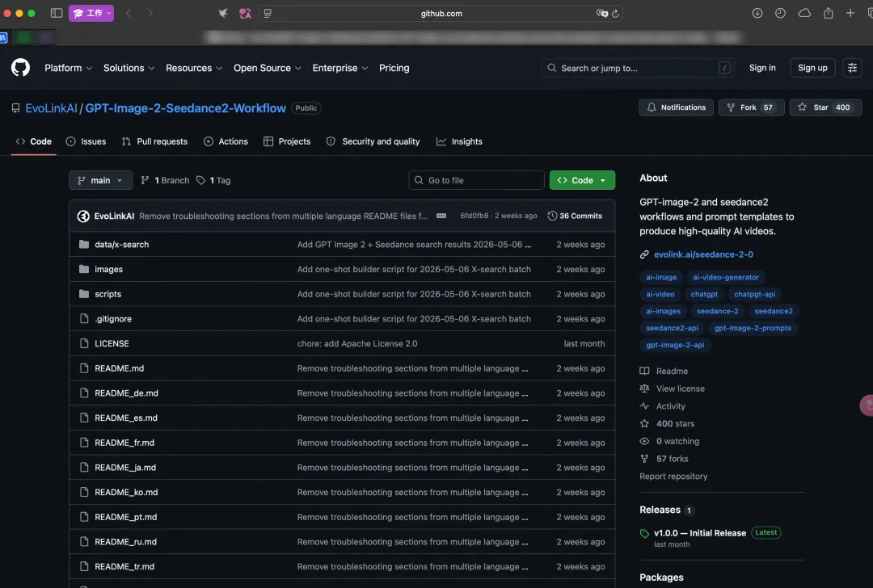Open README_ko.md file
The width and height of the screenshot is (873, 588).
[x=126, y=493]
